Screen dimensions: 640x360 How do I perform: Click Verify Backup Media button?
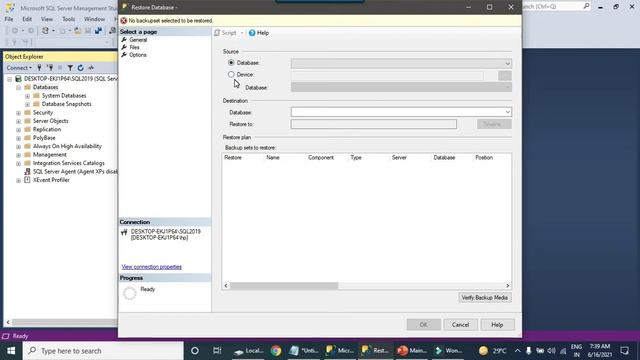484,298
